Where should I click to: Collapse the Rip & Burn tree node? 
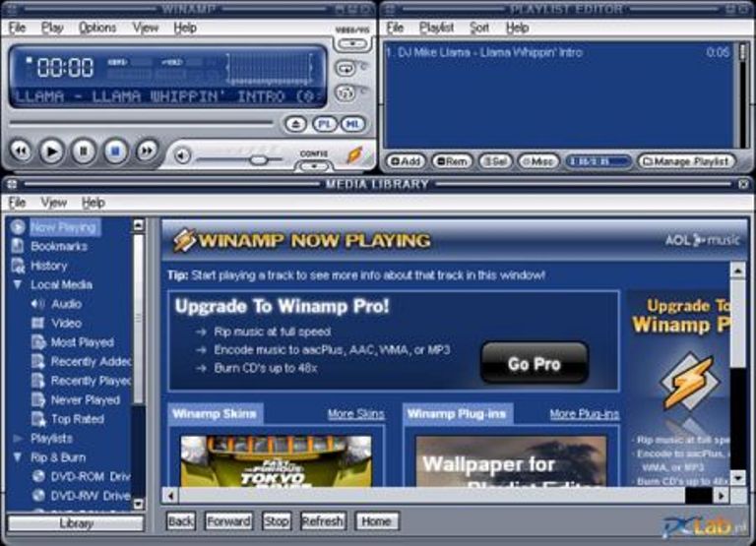(18, 456)
